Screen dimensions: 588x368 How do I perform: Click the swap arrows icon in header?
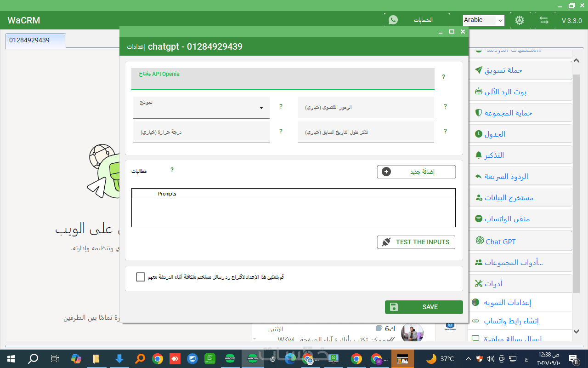(544, 20)
